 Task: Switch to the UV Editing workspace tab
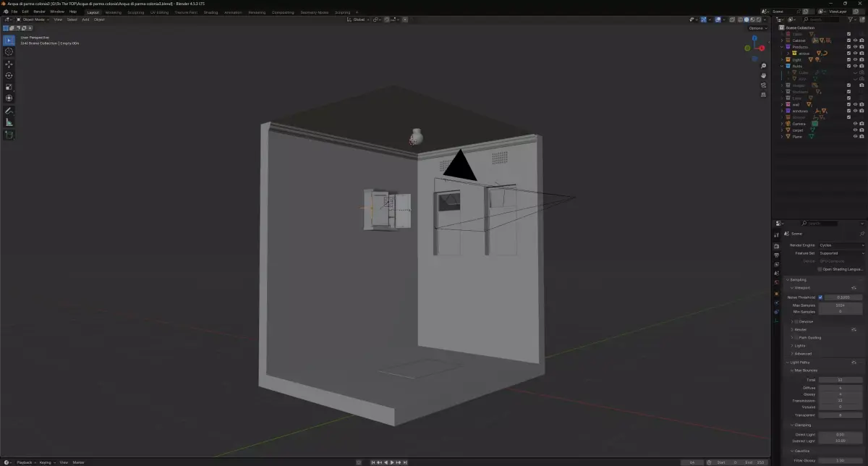pyautogui.click(x=159, y=12)
